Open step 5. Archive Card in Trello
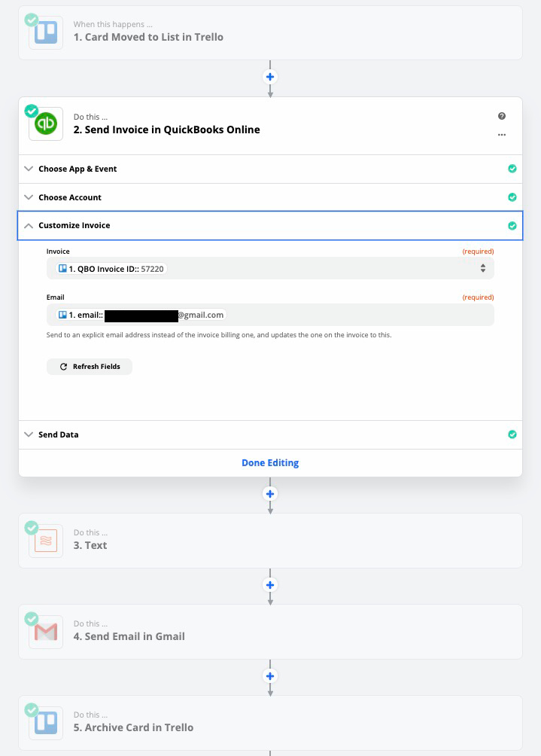The width and height of the screenshot is (541, 756). [270, 723]
